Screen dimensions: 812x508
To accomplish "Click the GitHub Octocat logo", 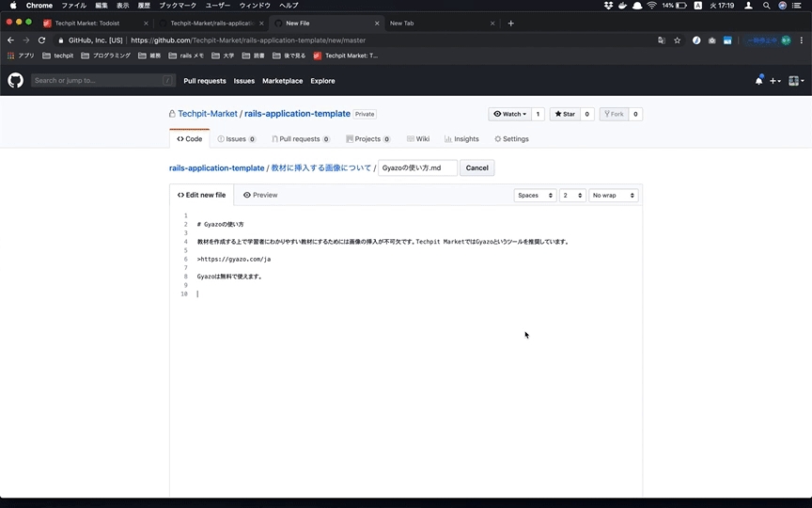I will pos(15,81).
